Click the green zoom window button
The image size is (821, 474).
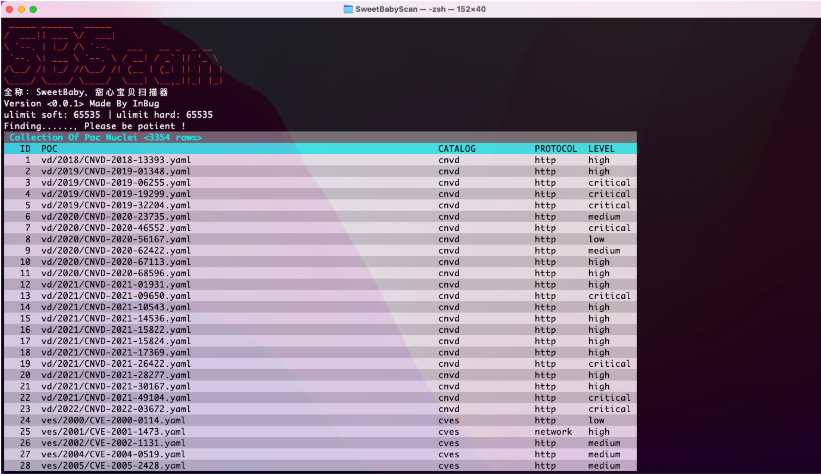pyautogui.click(x=33, y=9)
